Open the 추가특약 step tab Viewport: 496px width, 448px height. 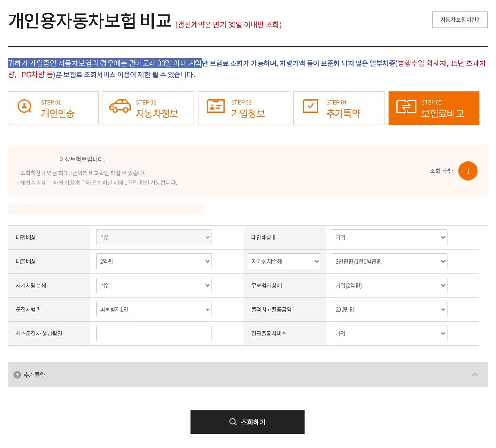point(339,108)
